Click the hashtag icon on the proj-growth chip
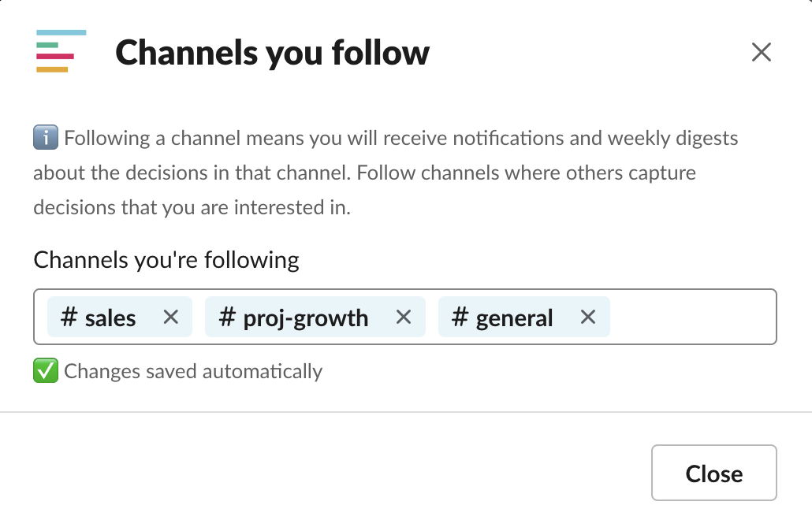The height and width of the screenshot is (520, 812). 229,318
